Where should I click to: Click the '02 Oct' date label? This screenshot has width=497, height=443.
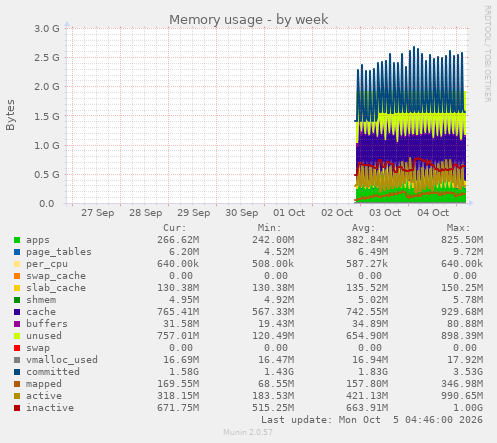tap(337, 213)
